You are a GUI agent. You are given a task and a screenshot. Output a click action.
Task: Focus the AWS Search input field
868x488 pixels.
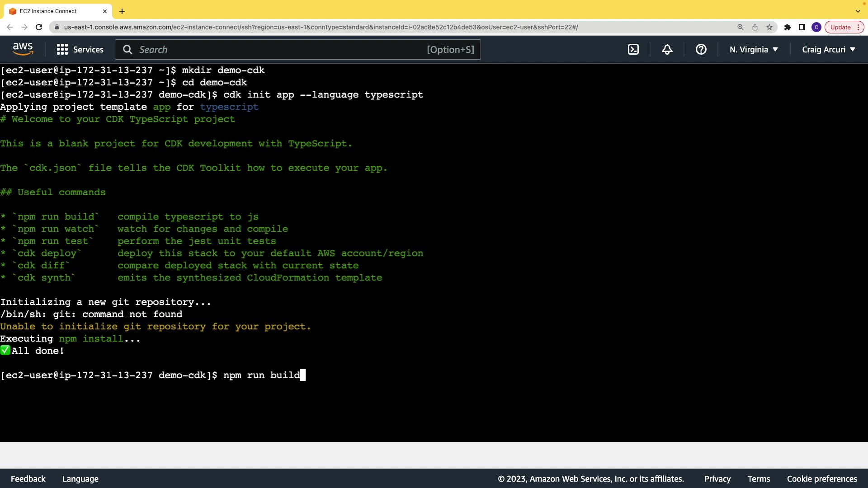coord(280,50)
